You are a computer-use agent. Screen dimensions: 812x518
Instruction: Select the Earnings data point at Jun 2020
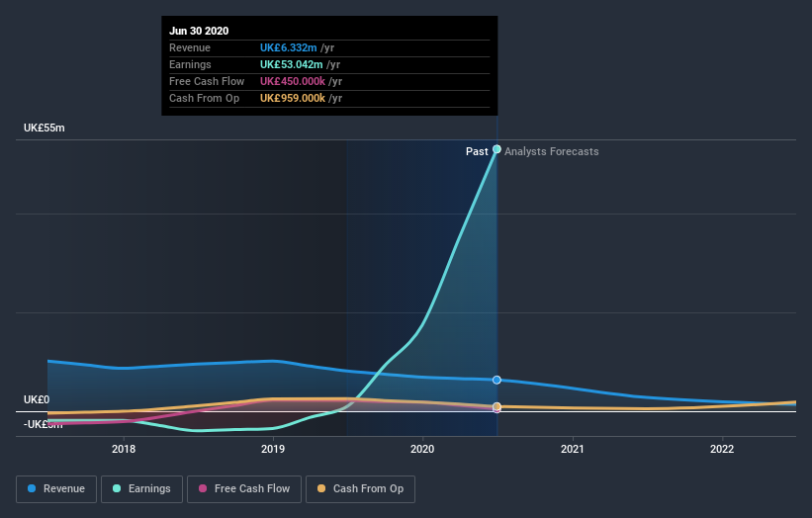coord(496,149)
